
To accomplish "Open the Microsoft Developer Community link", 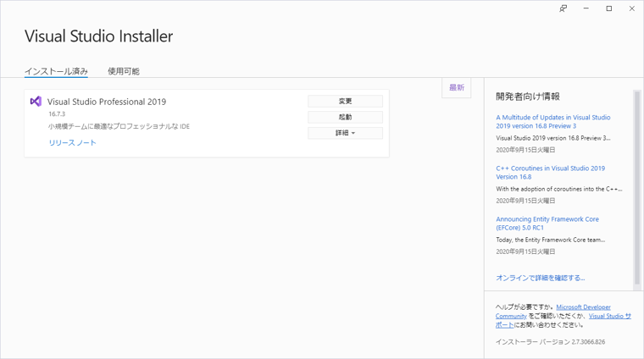I will tap(552, 312).
